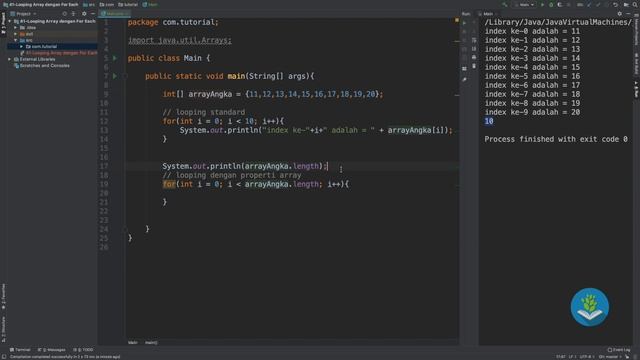Toggle scroll to end in Run console
Image resolution: width=640 pixels, height=360 pixels.
(x=474, y=49)
